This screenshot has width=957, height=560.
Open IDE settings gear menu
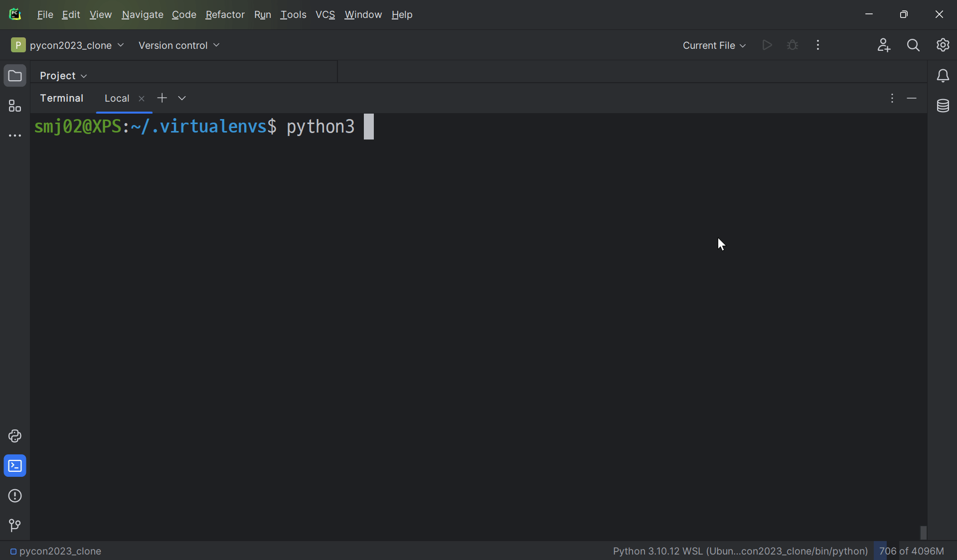(943, 45)
